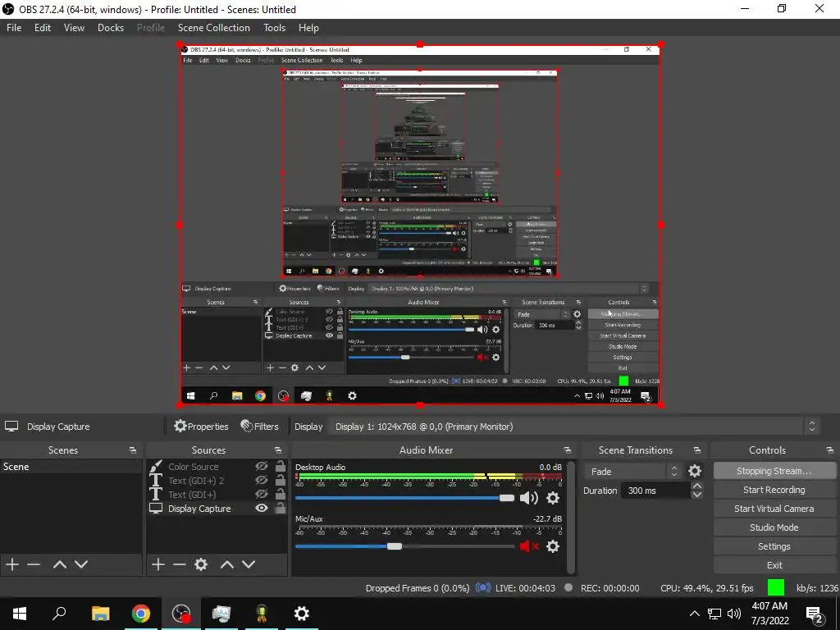Viewport: 840px width, 630px height.
Task: Open File Explorer from taskbar
Action: coord(100,614)
